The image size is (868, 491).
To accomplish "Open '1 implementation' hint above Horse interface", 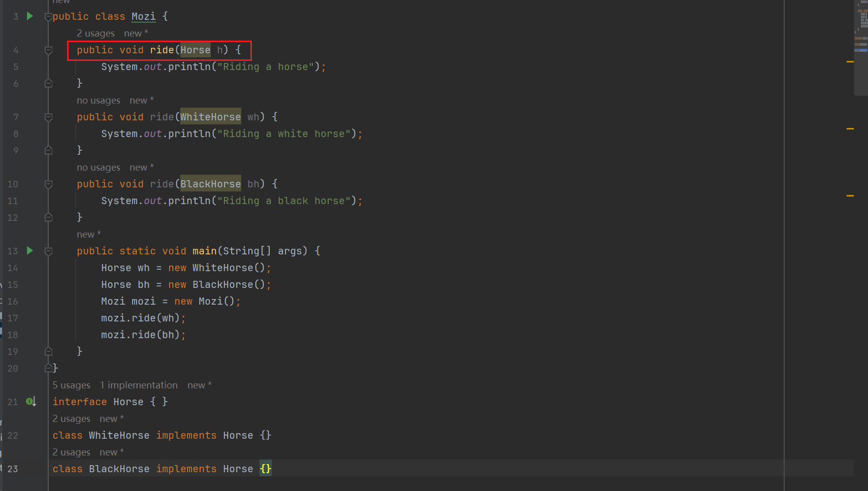I will point(139,385).
